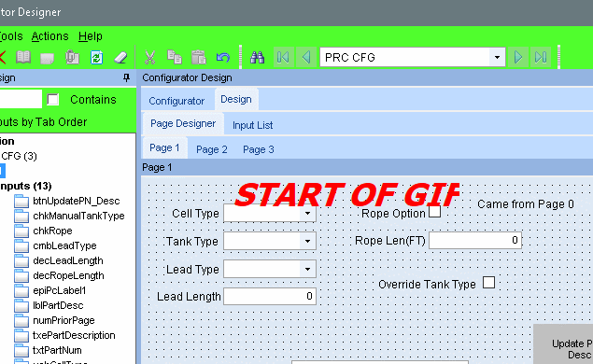Check the Rope Option checkbox

point(434,211)
